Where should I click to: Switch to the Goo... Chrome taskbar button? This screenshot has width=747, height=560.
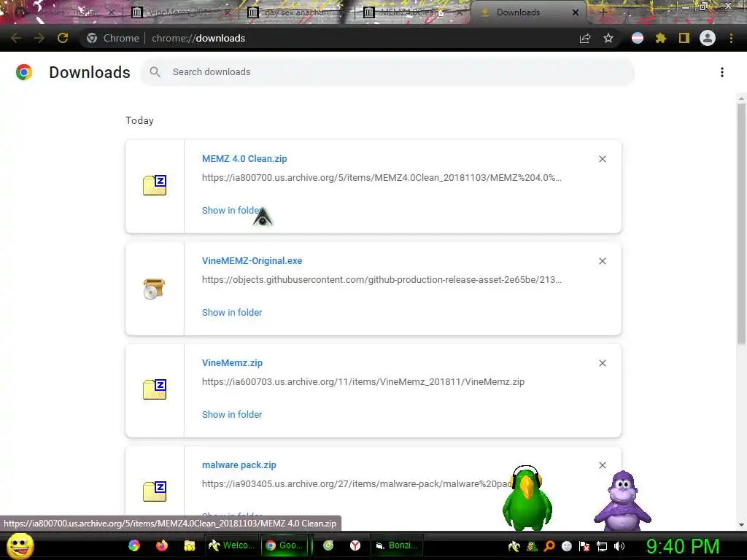pyautogui.click(x=285, y=545)
